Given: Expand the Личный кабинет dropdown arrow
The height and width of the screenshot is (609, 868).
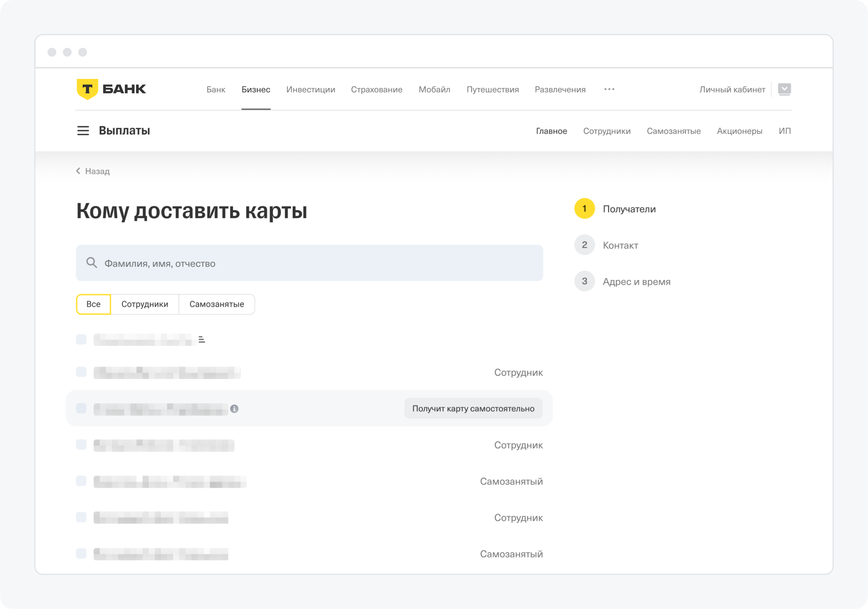Looking at the screenshot, I should [784, 89].
